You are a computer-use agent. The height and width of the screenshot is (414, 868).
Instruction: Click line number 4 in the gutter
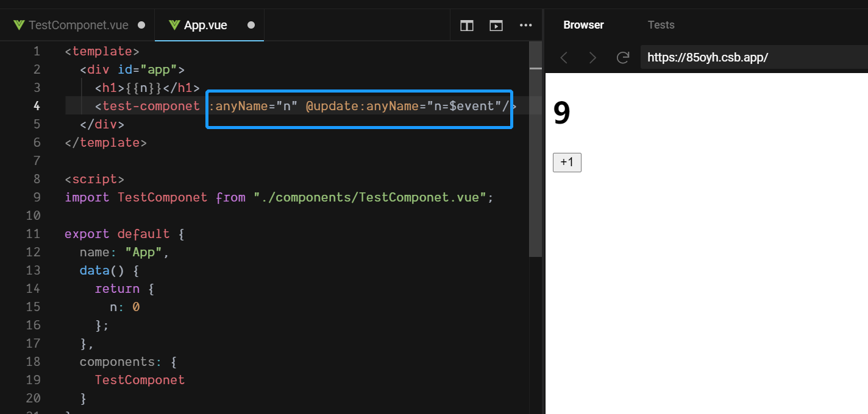(37, 106)
